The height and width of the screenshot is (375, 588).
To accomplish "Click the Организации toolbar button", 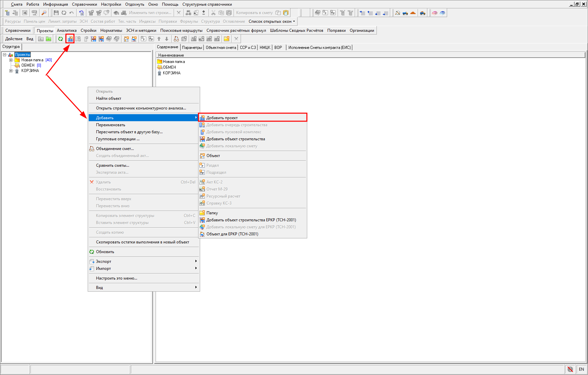I will click(362, 30).
